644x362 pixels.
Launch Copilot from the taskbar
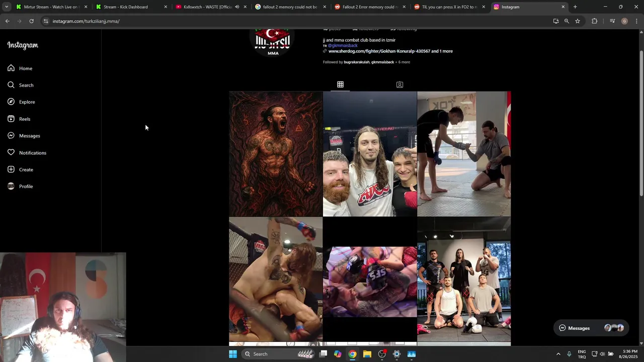click(338, 354)
